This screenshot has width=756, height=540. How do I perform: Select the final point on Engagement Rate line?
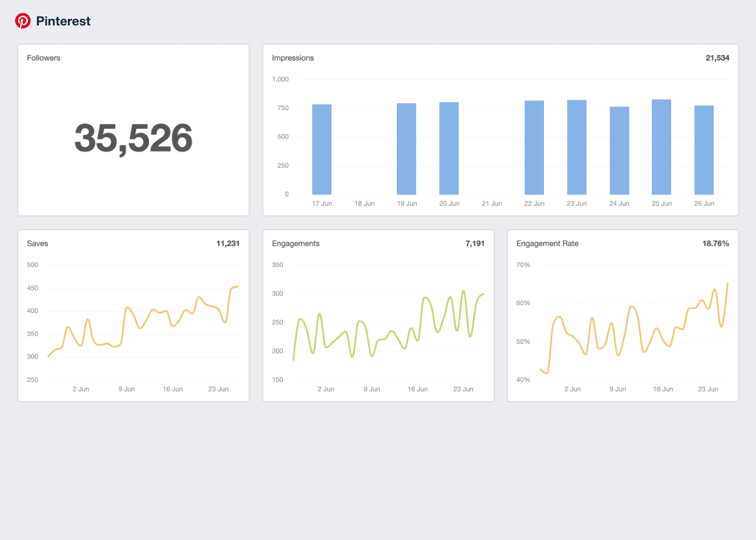tap(728, 283)
